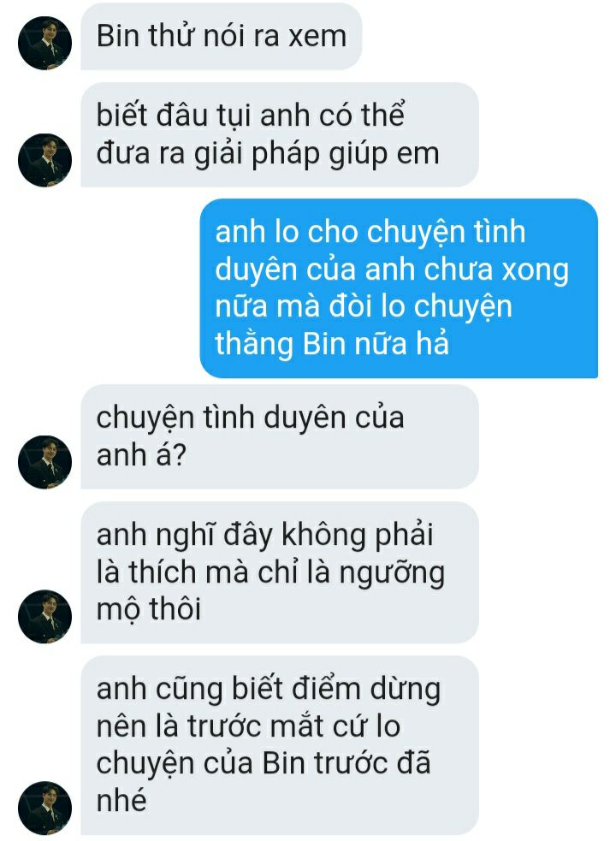Select the blue sent message bubble
The image size is (616, 841).
399,288
